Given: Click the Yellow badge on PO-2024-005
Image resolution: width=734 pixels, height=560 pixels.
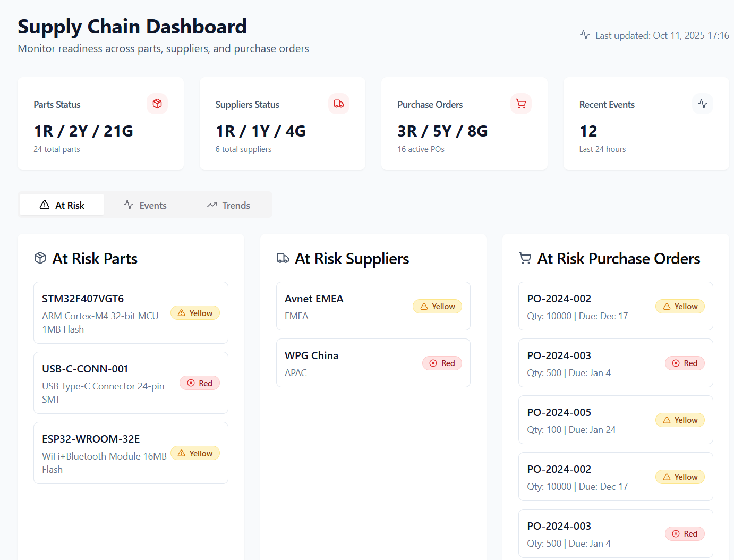Looking at the screenshot, I should 680,420.
